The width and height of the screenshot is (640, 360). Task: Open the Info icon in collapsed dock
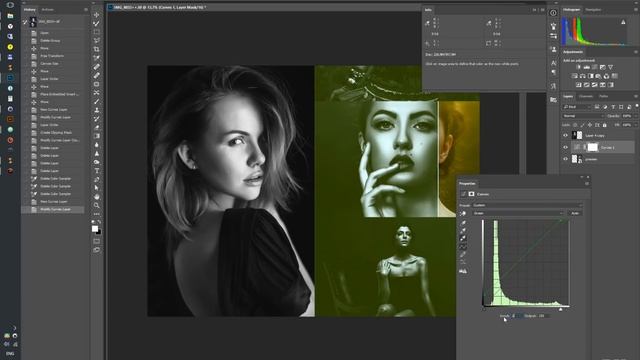coord(553,13)
